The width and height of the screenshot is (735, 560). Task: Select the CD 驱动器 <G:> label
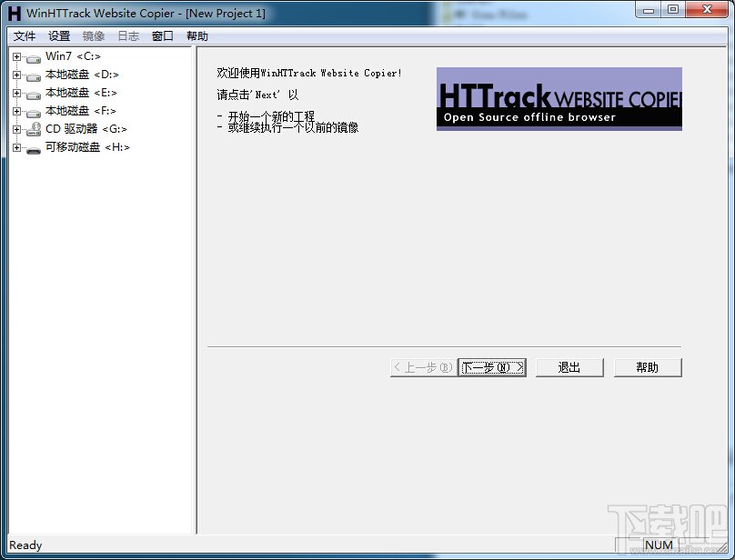[x=86, y=129]
